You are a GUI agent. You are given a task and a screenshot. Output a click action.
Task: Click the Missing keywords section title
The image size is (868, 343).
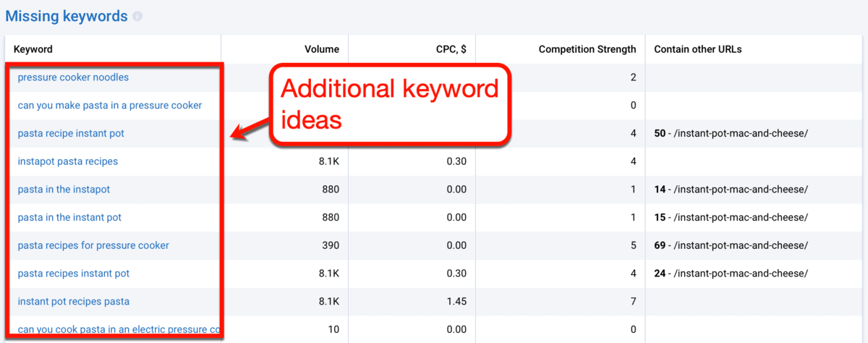click(x=67, y=17)
